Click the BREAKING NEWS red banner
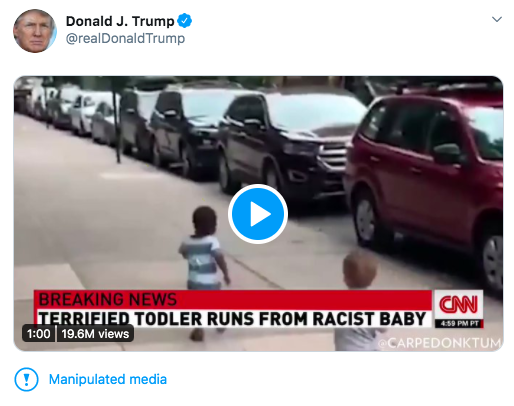This screenshot has width=514, height=406. pyautogui.click(x=233, y=299)
